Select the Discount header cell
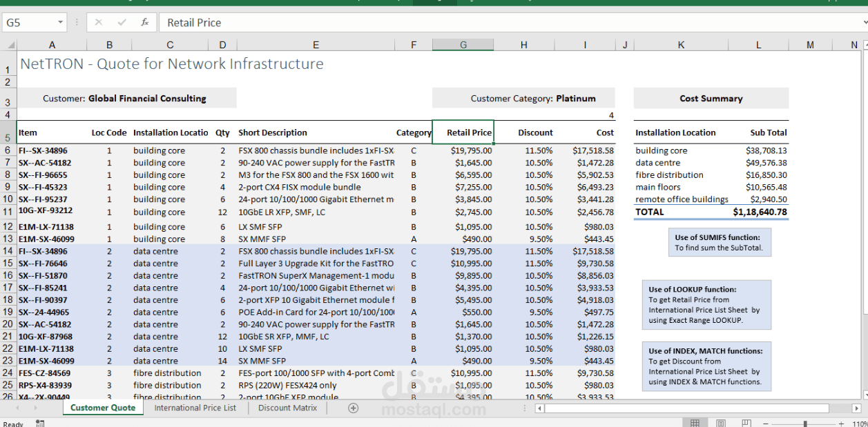The width and height of the screenshot is (868, 427). pyautogui.click(x=524, y=132)
